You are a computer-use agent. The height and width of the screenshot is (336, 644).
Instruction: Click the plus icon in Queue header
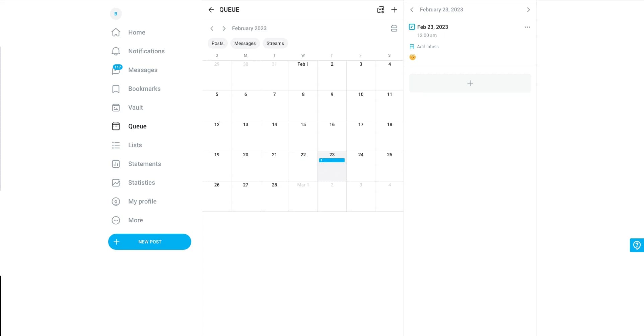click(x=394, y=10)
